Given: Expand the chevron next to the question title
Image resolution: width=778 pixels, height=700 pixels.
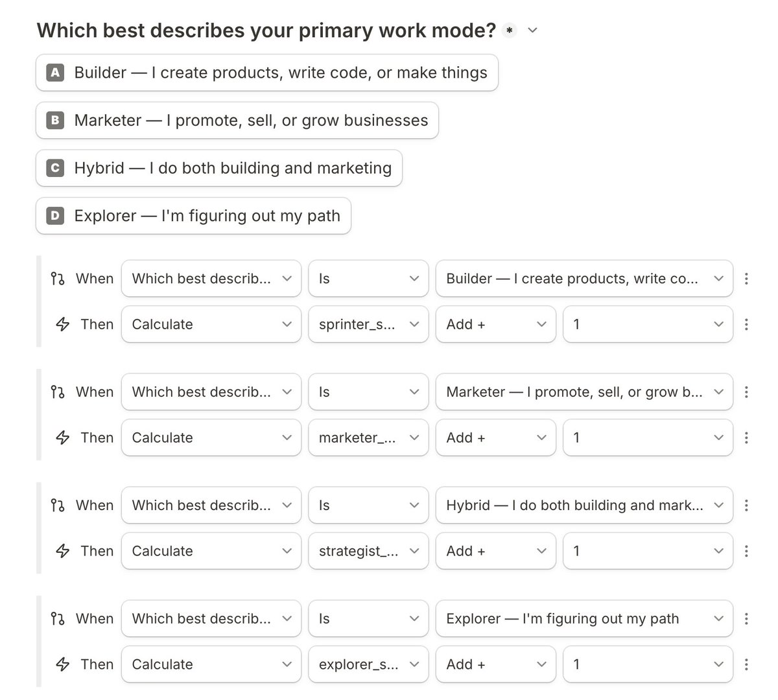Looking at the screenshot, I should (x=533, y=30).
